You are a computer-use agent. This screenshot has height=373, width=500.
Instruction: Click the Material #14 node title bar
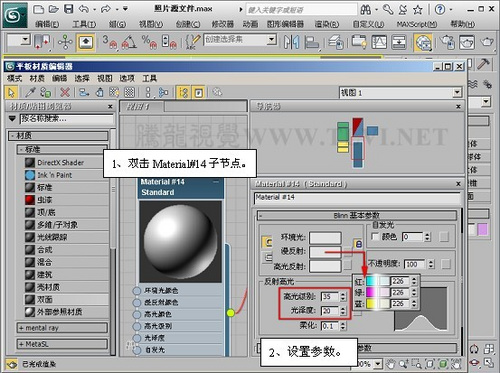point(180,187)
